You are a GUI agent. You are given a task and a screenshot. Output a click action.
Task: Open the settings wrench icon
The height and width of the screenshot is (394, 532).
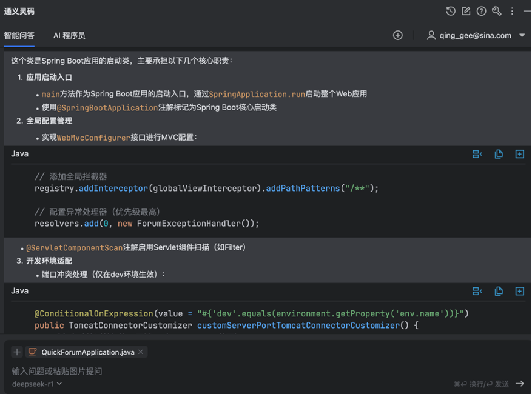pos(497,11)
